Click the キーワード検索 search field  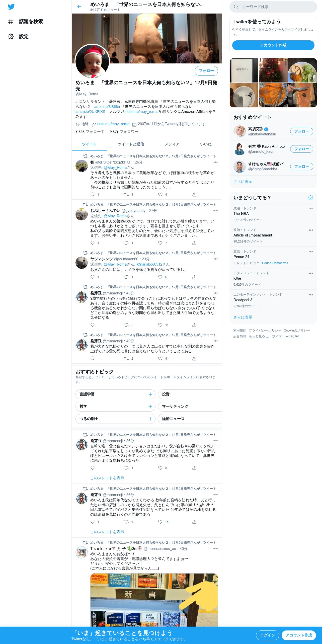point(273,7)
